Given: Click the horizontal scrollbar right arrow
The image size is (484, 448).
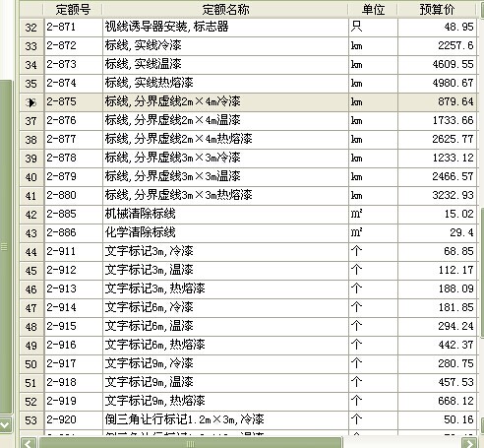Looking at the screenshot, I should pyautogui.click(x=469, y=443).
